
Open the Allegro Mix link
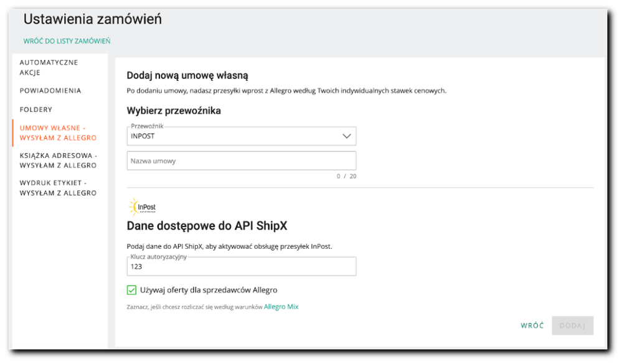pyautogui.click(x=281, y=307)
